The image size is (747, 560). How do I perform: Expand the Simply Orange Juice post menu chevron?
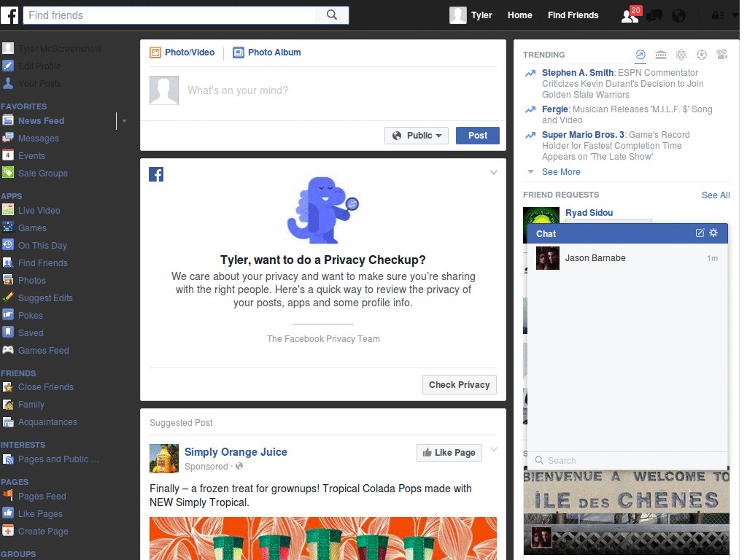click(494, 449)
